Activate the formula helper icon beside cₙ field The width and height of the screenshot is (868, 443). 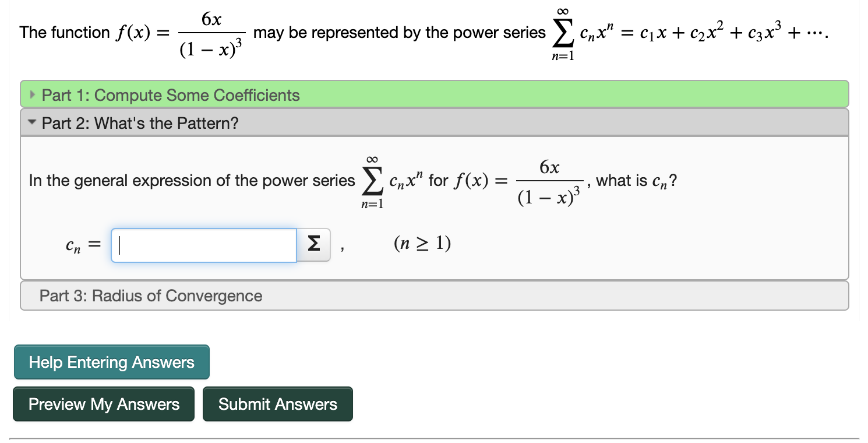(x=313, y=245)
